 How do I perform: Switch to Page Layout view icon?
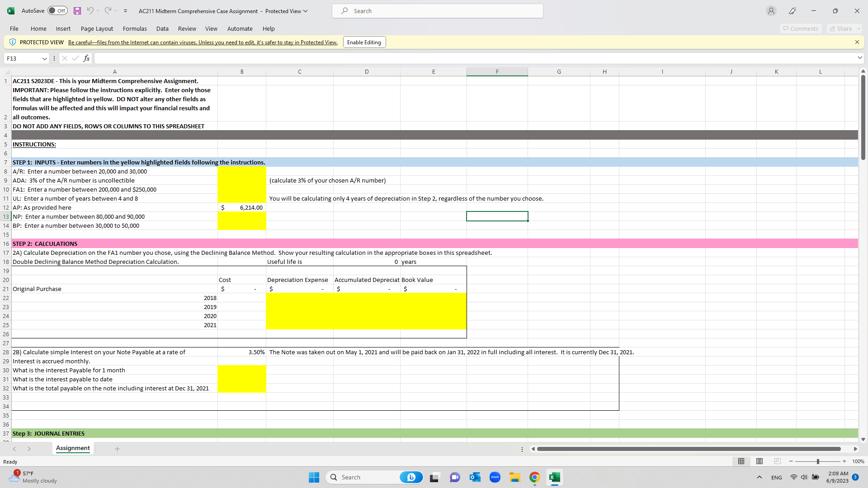click(759, 461)
